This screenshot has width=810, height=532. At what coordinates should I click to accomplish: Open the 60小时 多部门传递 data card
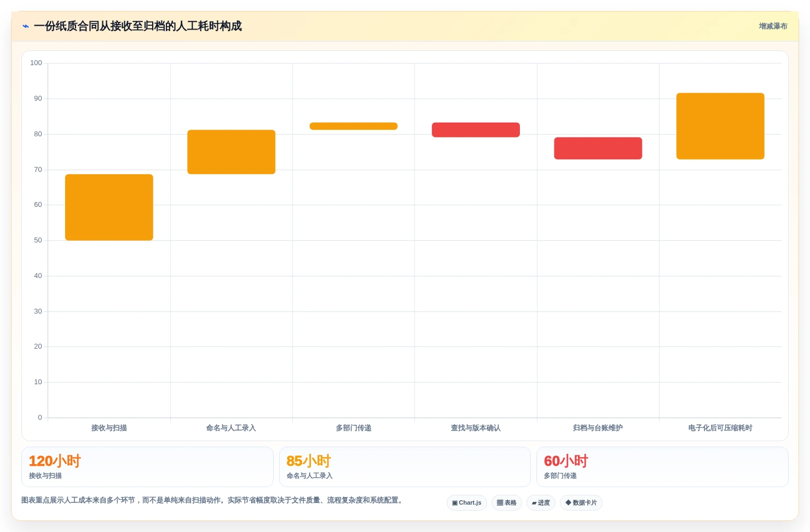tap(662, 467)
